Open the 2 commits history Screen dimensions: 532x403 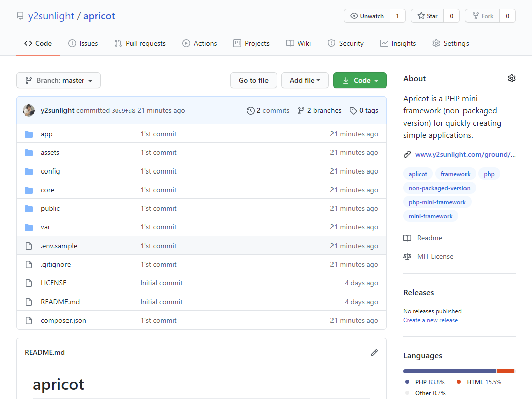click(x=268, y=110)
